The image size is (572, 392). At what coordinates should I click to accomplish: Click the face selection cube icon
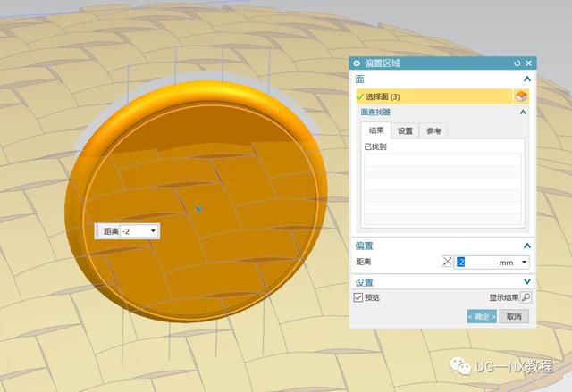pos(522,97)
